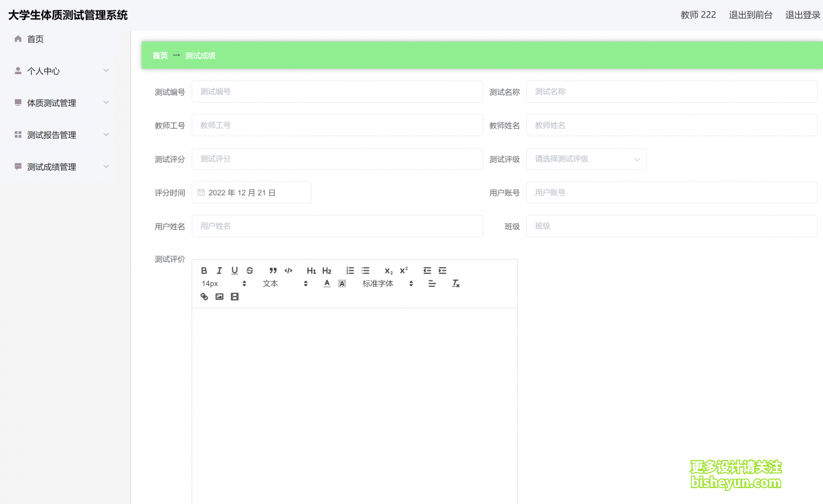Apply underline formatting in the editor
This screenshot has height=504, width=823.
click(235, 271)
